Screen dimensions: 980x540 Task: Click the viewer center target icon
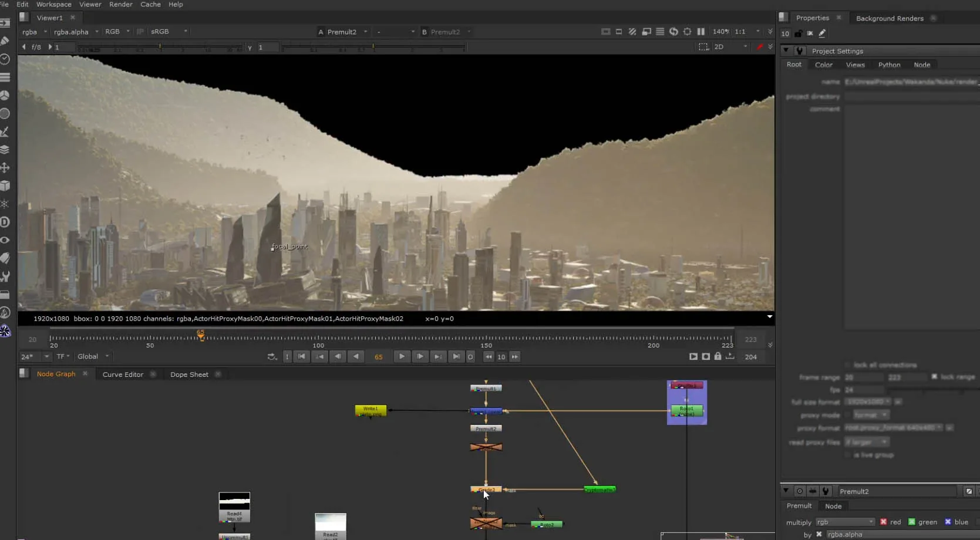(x=687, y=32)
